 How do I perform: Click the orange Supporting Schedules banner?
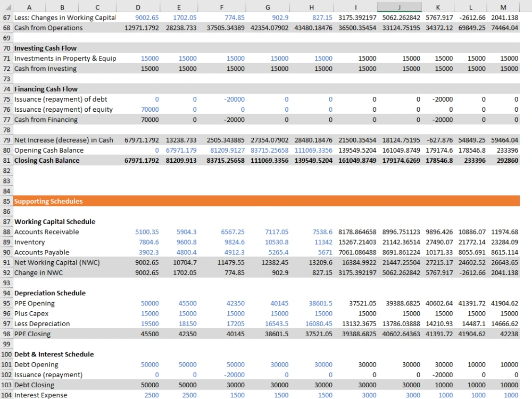(x=267, y=201)
